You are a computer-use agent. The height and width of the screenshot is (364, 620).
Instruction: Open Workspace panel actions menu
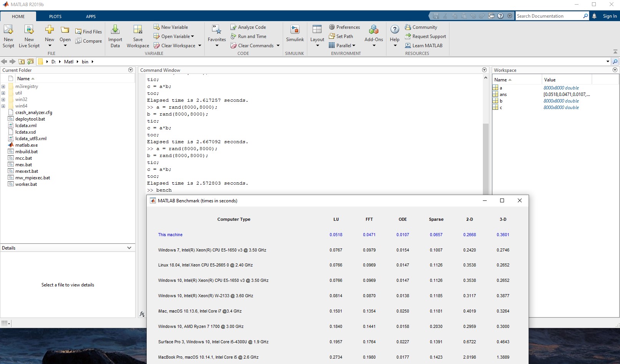tap(615, 70)
